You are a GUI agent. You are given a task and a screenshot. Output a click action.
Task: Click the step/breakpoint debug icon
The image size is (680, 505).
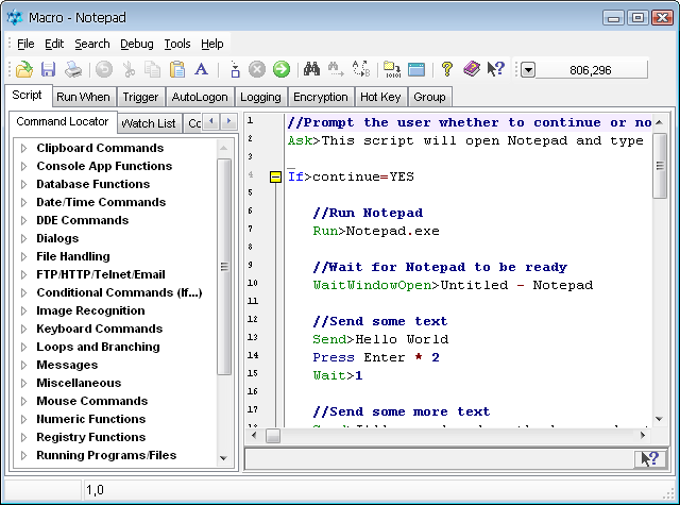tap(235, 69)
